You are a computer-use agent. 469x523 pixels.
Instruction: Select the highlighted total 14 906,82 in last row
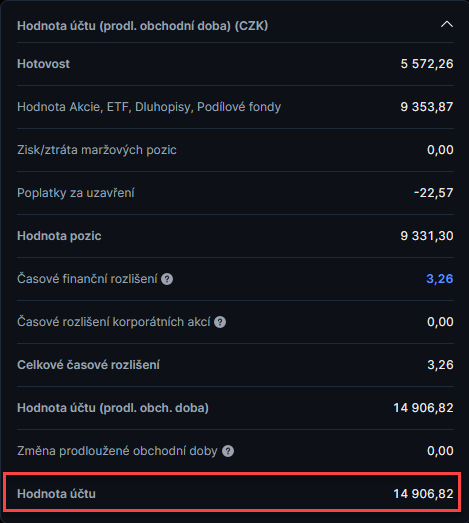click(423, 494)
